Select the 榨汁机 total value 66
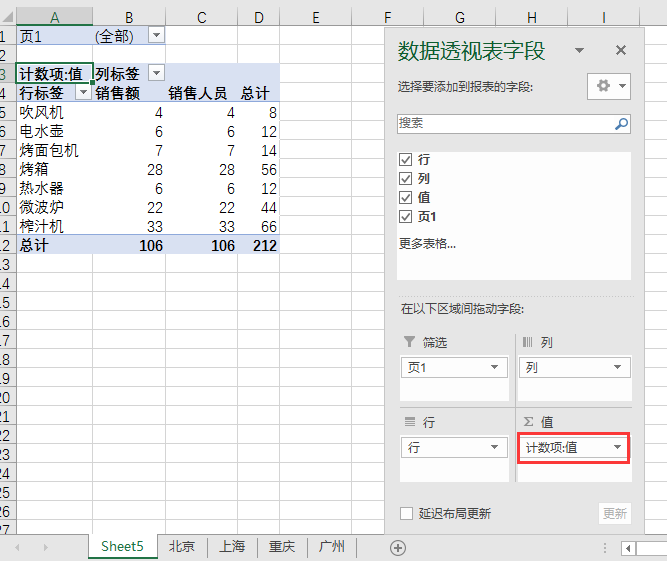 tap(259, 226)
